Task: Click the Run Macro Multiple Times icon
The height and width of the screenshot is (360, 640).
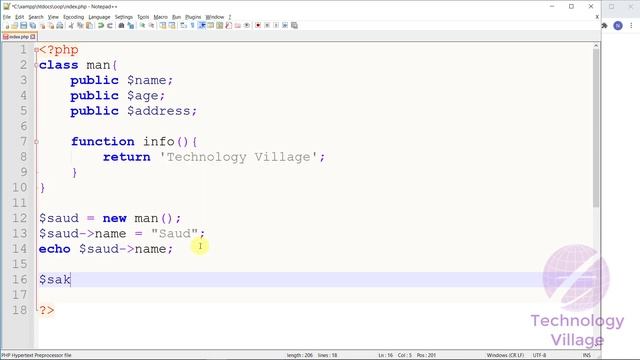Action: [285, 26]
